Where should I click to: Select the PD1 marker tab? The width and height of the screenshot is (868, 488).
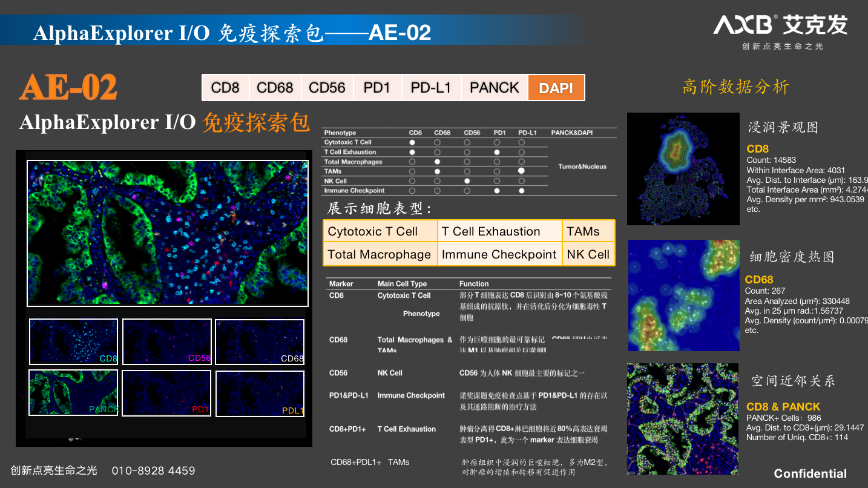pyautogui.click(x=377, y=88)
